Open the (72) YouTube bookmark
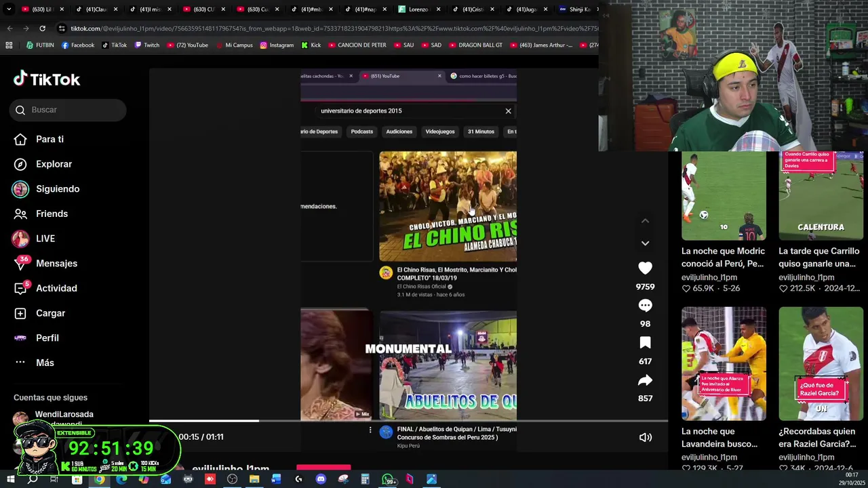Viewport: 868px width, 488px height. click(187, 45)
